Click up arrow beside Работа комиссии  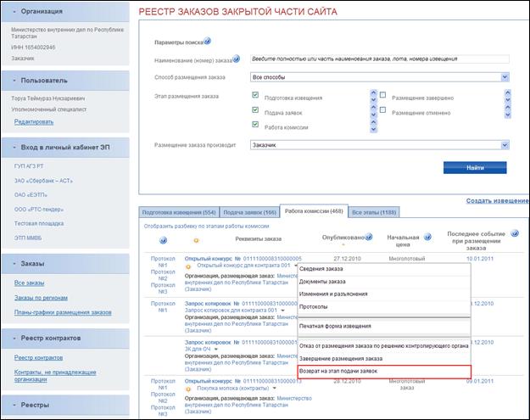(373, 122)
